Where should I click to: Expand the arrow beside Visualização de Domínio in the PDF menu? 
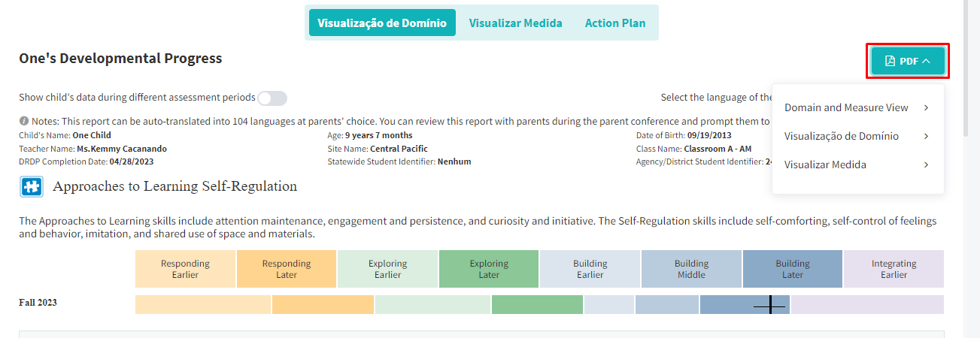[926, 136]
